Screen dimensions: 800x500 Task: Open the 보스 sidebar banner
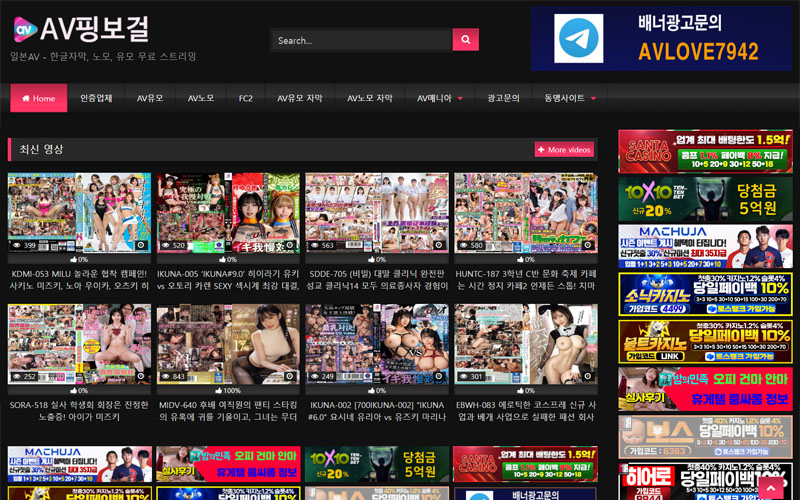(705, 437)
